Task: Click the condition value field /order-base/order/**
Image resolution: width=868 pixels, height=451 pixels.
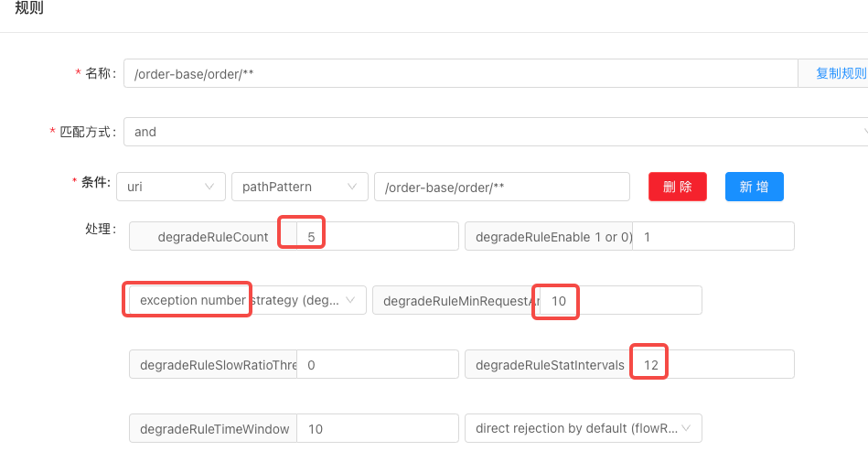Action: (502, 187)
